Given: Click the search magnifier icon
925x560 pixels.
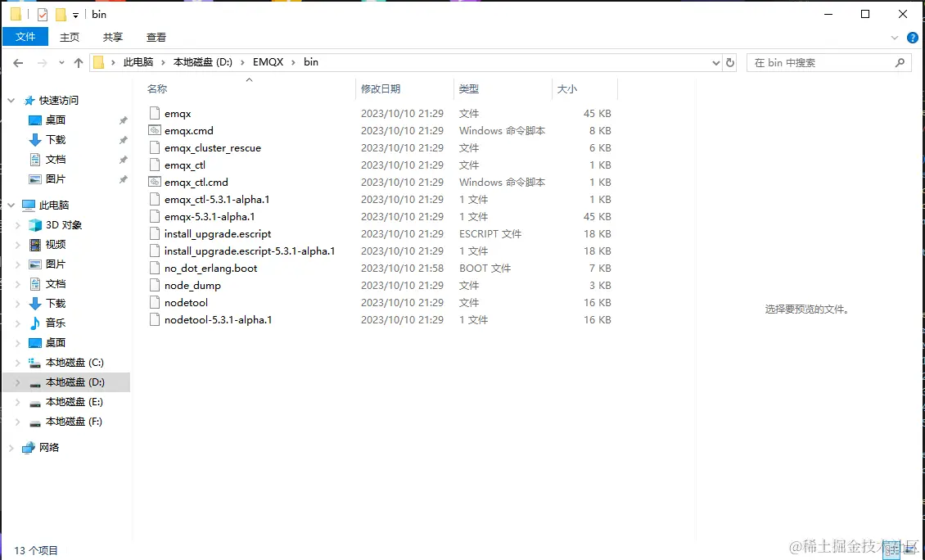Looking at the screenshot, I should 900,62.
